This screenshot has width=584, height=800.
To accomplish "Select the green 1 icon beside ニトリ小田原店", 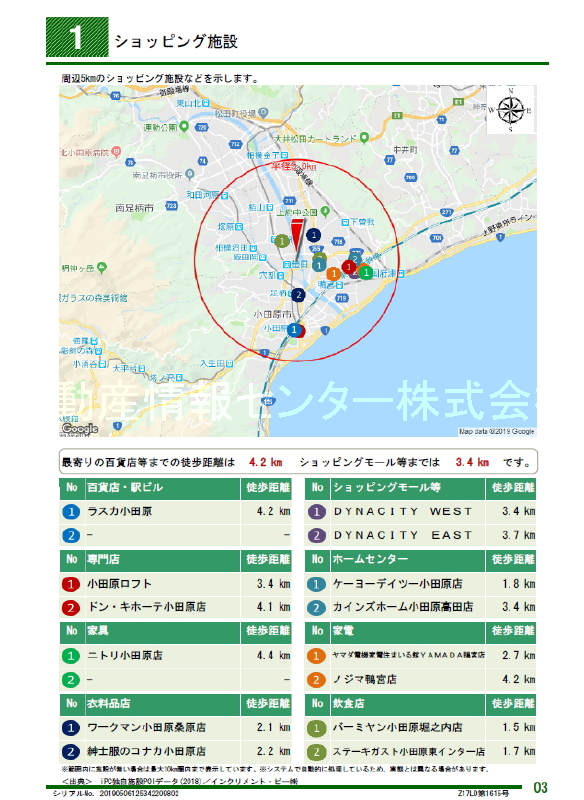I will pyautogui.click(x=71, y=656).
